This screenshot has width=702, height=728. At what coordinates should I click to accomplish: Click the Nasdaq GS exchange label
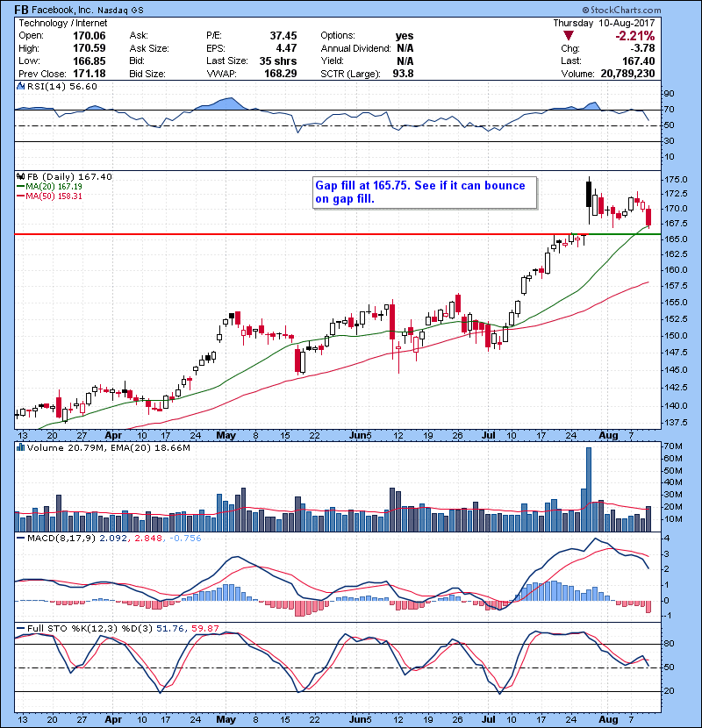120,11
